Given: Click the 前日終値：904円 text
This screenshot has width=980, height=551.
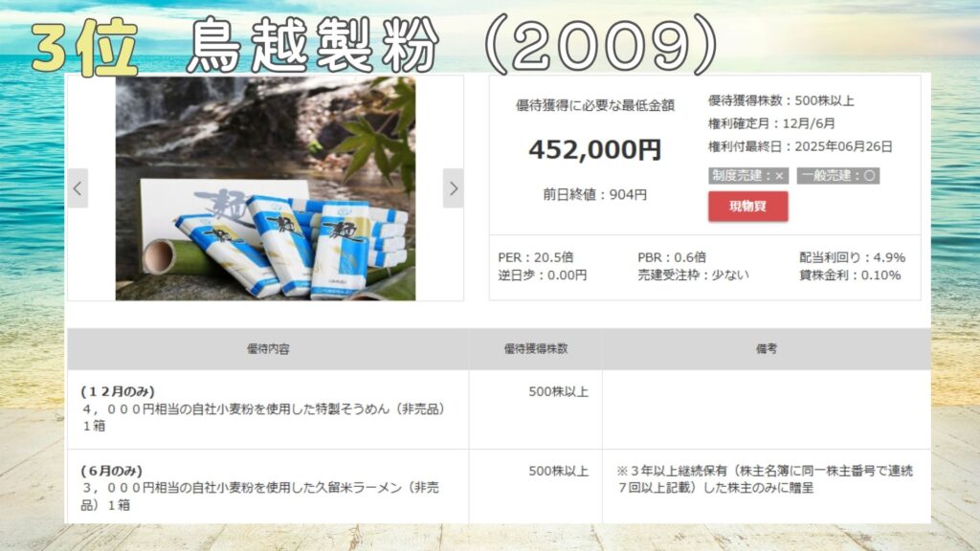Looking at the screenshot, I should click(594, 195).
